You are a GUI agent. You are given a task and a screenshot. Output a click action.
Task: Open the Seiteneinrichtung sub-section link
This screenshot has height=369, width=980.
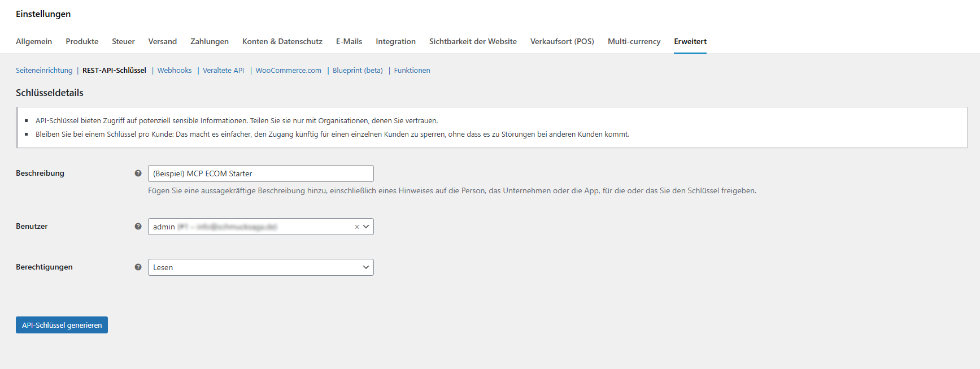(44, 71)
